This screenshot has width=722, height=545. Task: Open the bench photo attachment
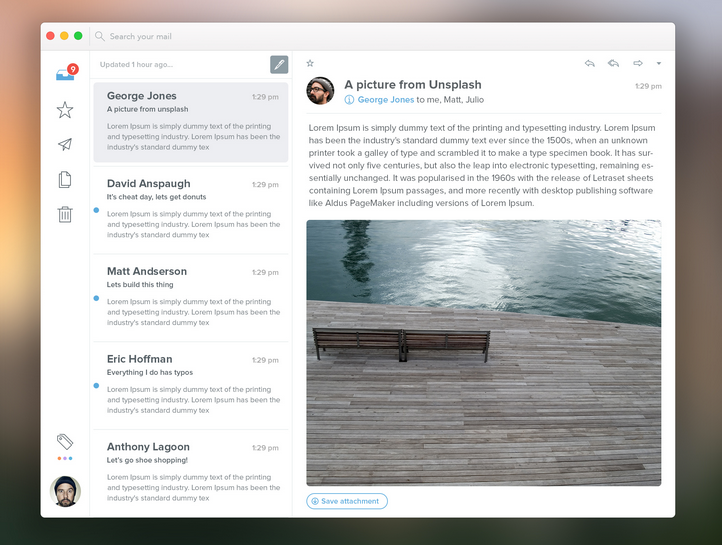coord(484,353)
